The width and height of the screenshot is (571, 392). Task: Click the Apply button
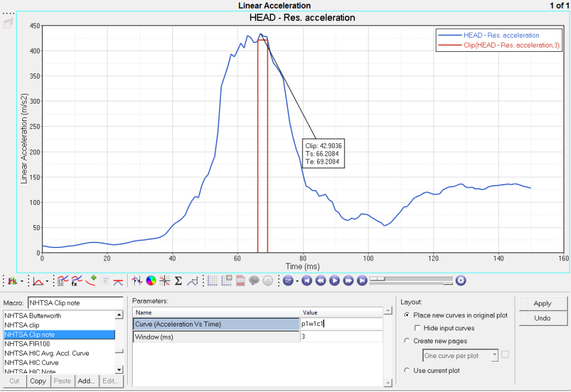[x=542, y=303]
